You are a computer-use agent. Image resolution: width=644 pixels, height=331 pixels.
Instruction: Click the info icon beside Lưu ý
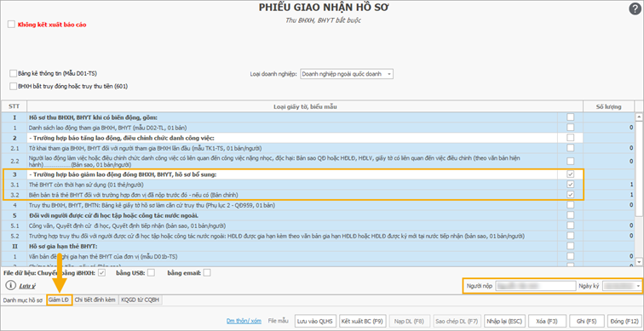(x=11, y=285)
